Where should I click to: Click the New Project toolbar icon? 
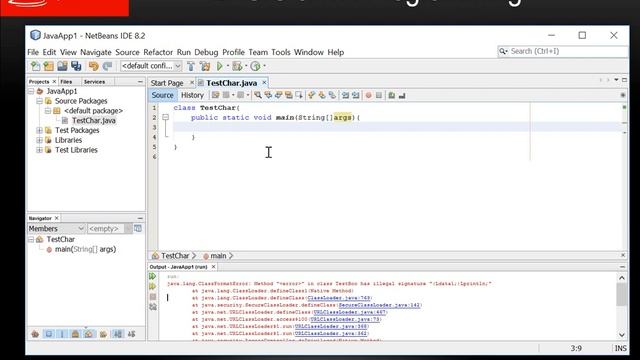tap(49, 66)
